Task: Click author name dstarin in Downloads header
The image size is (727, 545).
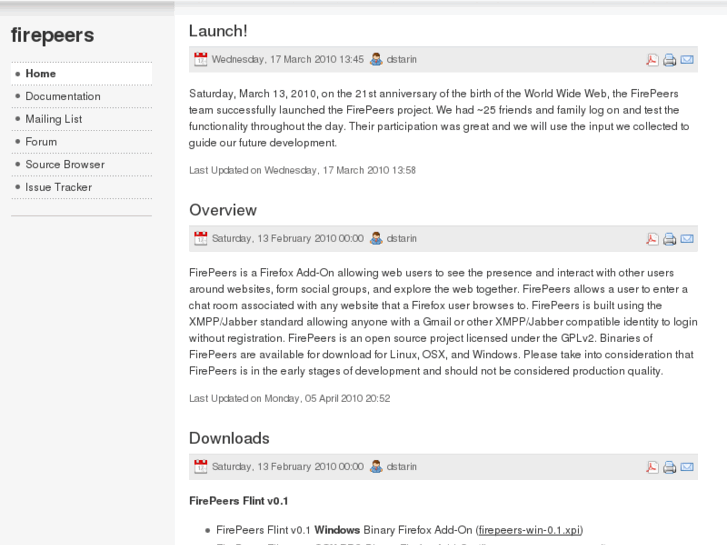Action: (x=402, y=467)
